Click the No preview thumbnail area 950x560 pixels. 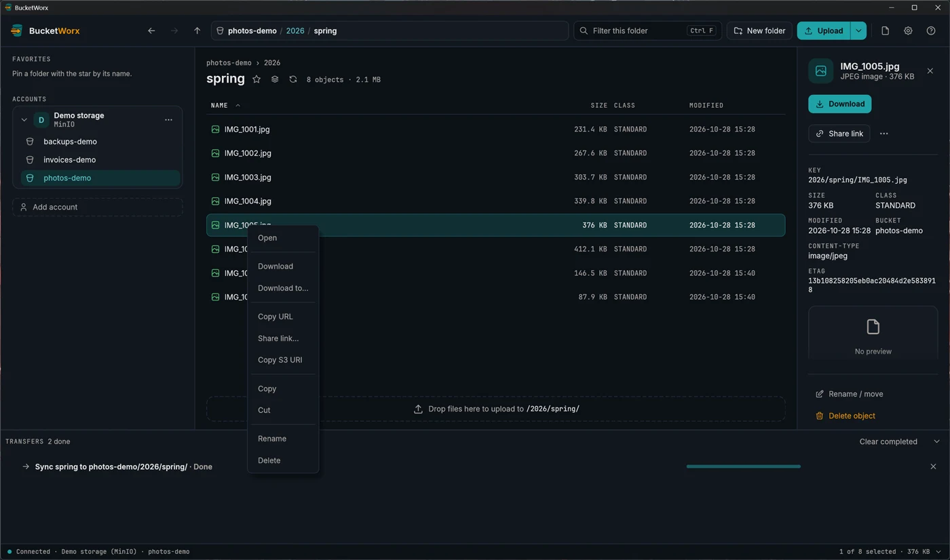tap(873, 334)
